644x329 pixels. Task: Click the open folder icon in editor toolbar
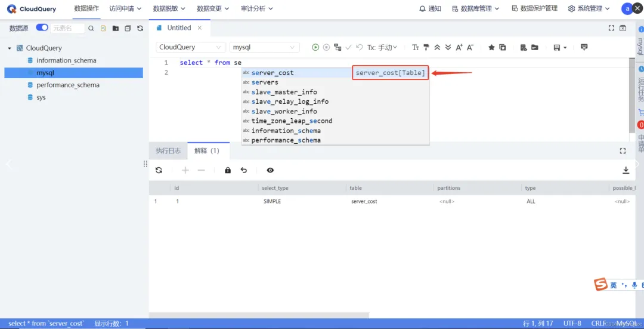(535, 47)
